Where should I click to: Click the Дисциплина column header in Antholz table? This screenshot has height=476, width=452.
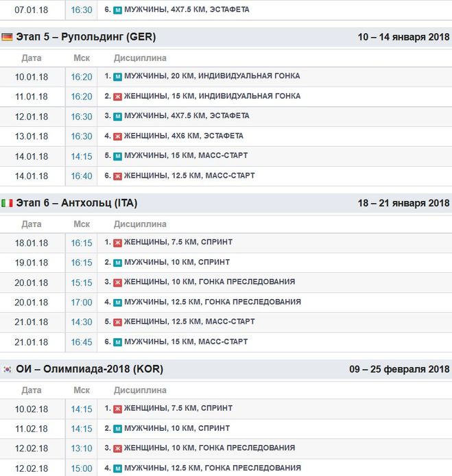(x=140, y=224)
